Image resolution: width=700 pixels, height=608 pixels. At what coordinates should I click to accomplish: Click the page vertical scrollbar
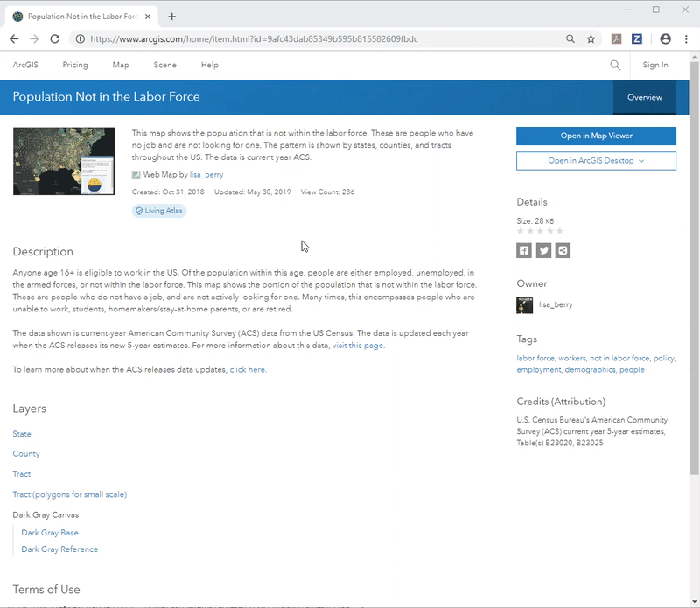point(694,268)
